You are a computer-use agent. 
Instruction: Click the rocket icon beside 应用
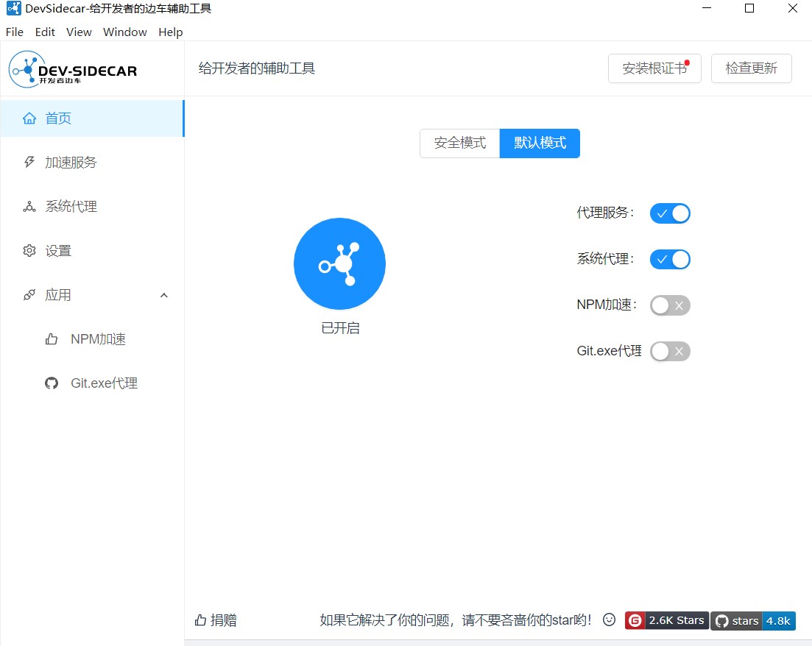(x=29, y=295)
